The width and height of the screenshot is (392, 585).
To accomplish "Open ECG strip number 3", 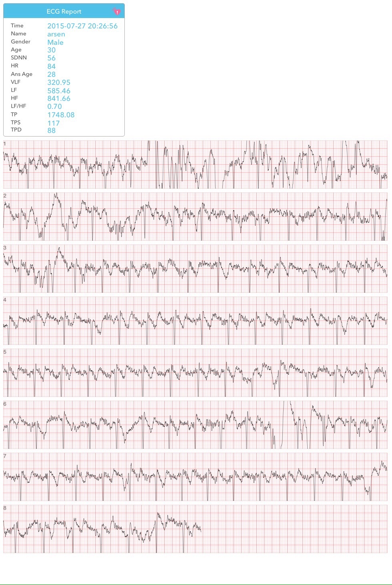I will pyautogui.click(x=195, y=269).
